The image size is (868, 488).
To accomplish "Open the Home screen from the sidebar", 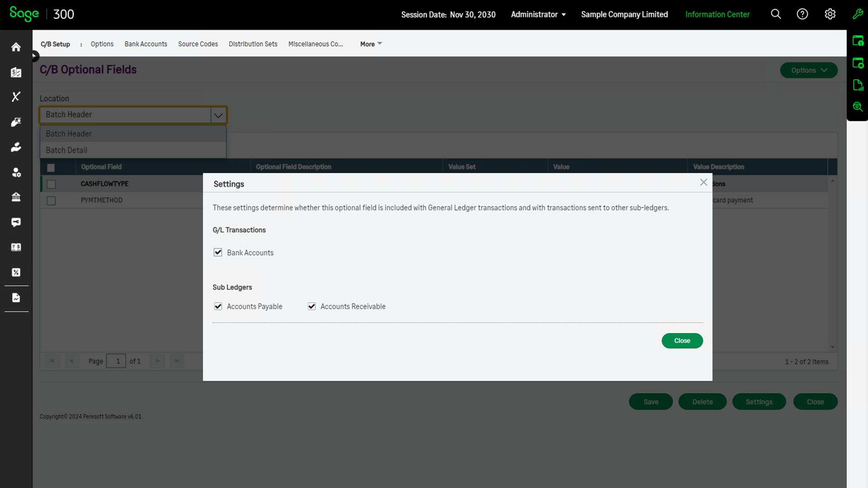I will point(16,47).
